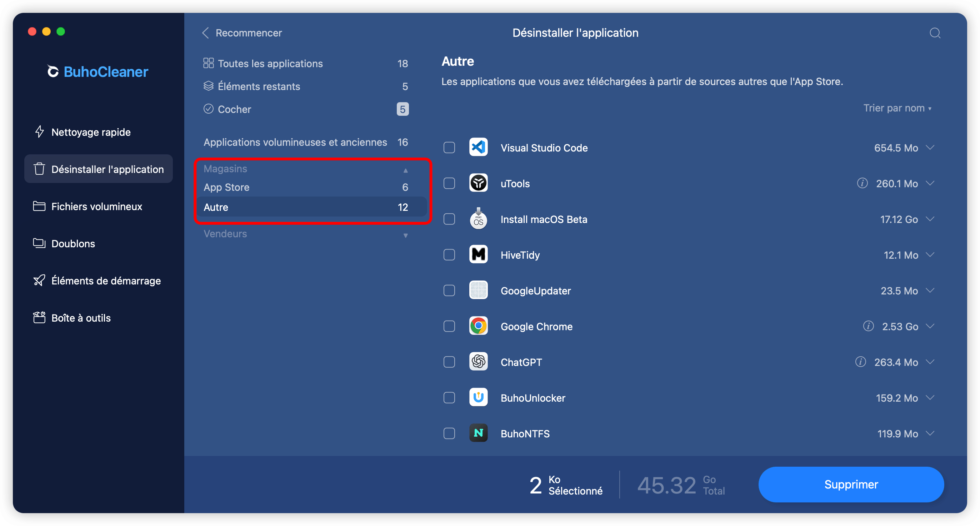Image resolution: width=980 pixels, height=526 pixels.
Task: Expand Google Chrome details chevron
Action: click(x=930, y=326)
